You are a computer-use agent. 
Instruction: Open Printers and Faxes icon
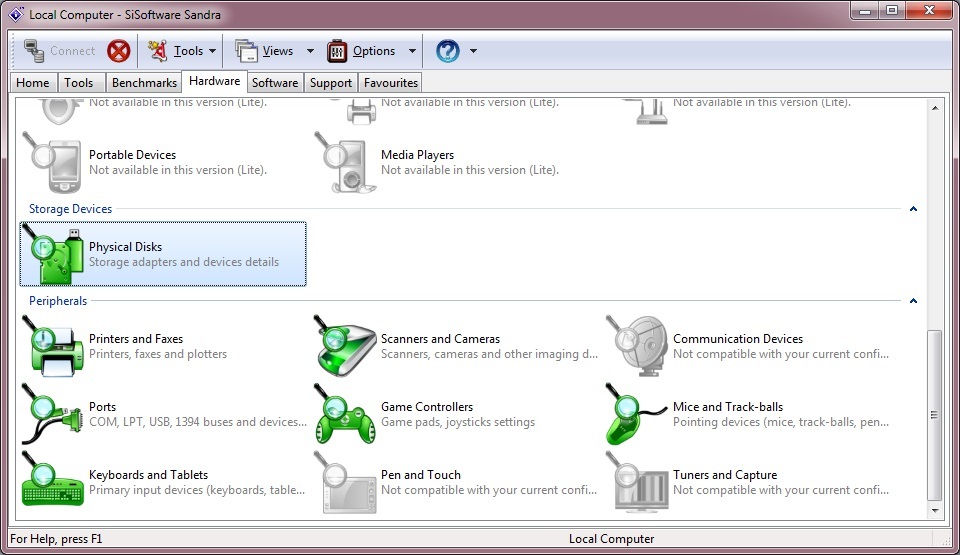(53, 346)
